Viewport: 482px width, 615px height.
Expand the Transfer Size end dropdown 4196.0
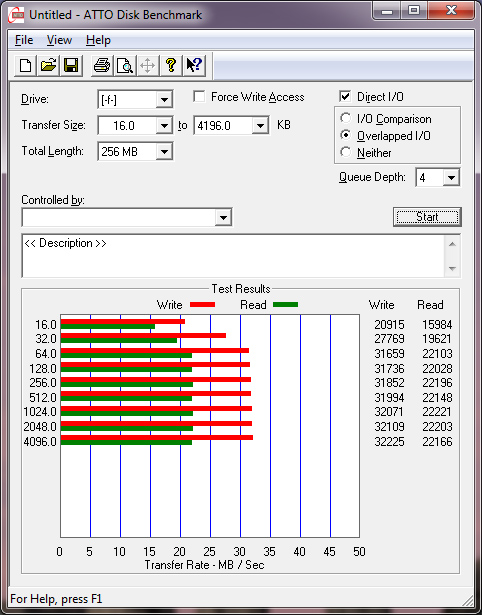260,126
